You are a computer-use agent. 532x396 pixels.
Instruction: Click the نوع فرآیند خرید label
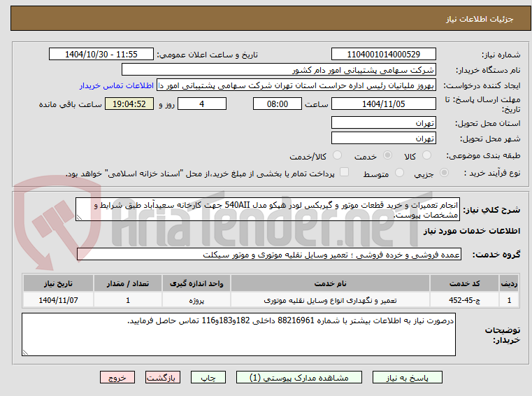tap(492, 173)
